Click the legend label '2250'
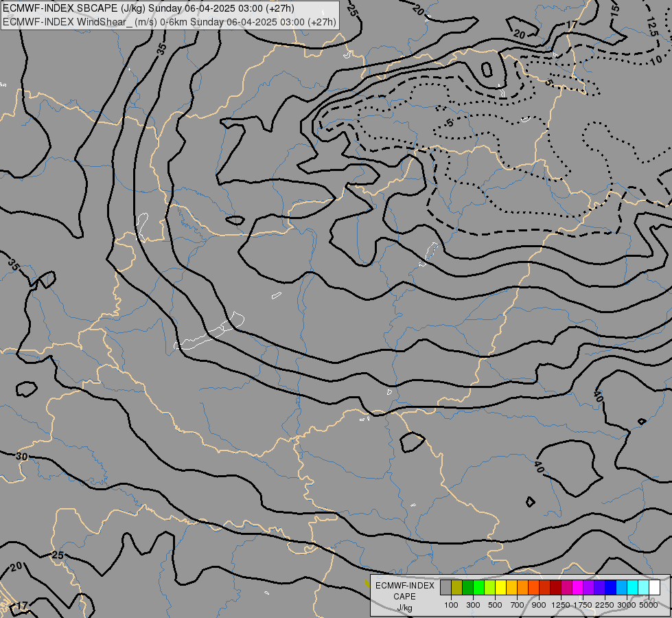The width and height of the screenshot is (672, 618). [605, 605]
